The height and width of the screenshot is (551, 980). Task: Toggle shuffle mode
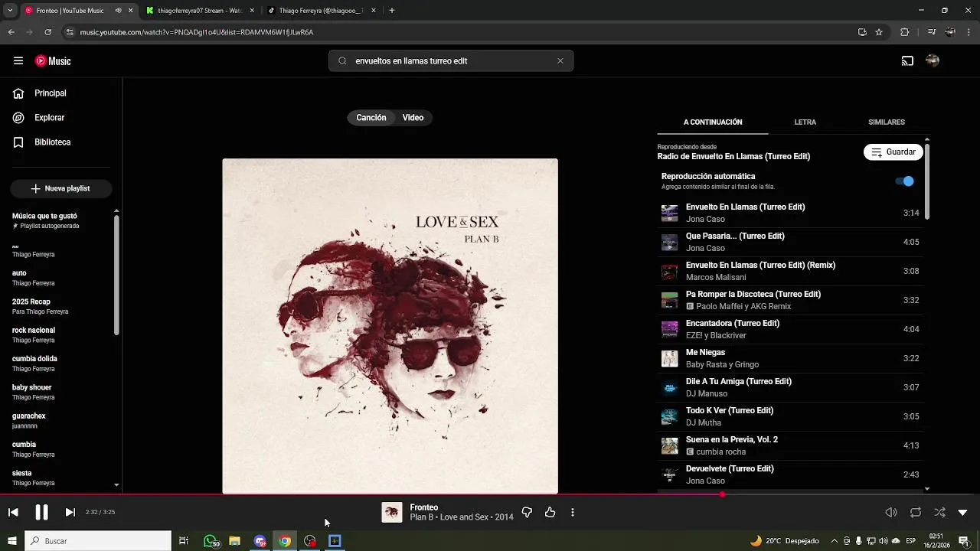939,513
